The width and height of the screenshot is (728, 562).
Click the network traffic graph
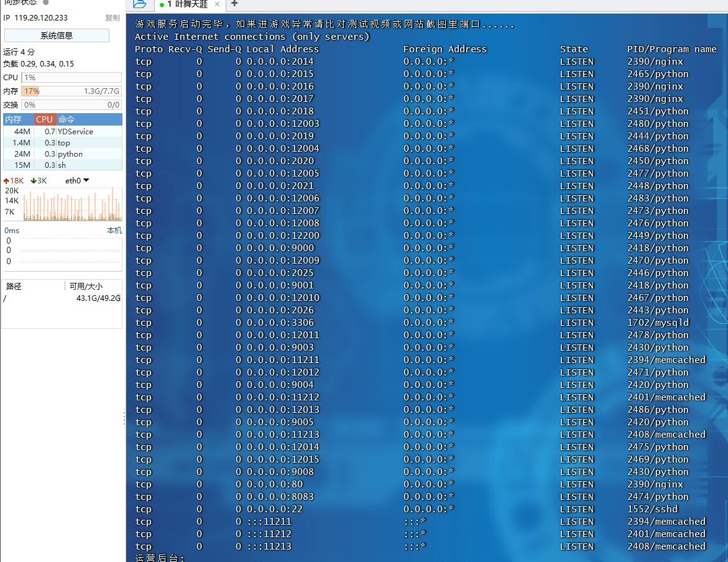[73, 204]
